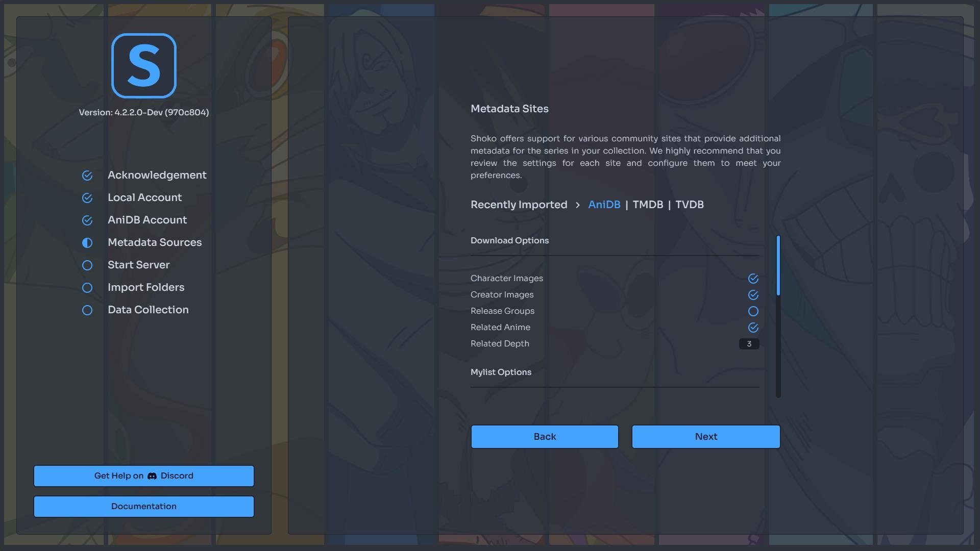This screenshot has height=551, width=980.
Task: Click the Import Folders empty circle icon
Action: (87, 288)
